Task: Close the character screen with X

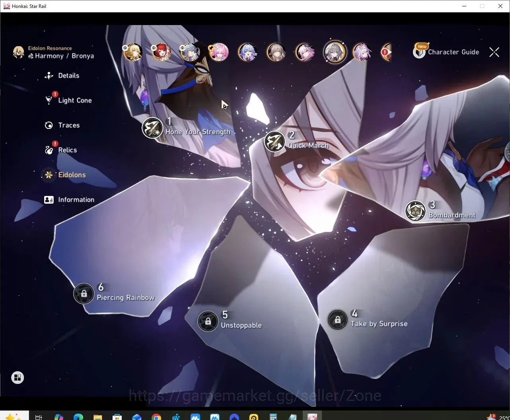Action: [494, 52]
